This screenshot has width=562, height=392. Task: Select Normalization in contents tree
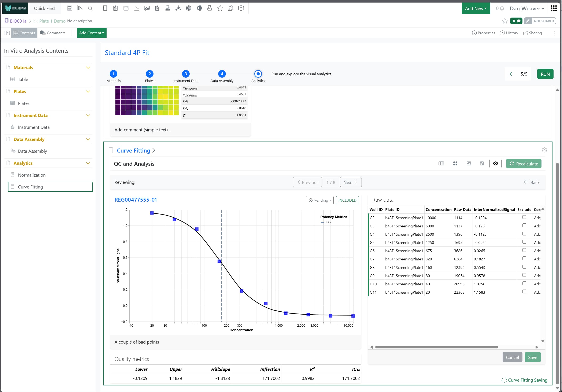click(x=32, y=175)
